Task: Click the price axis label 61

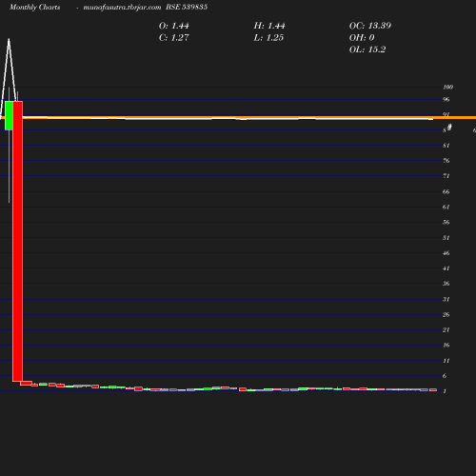Action: coord(446,207)
